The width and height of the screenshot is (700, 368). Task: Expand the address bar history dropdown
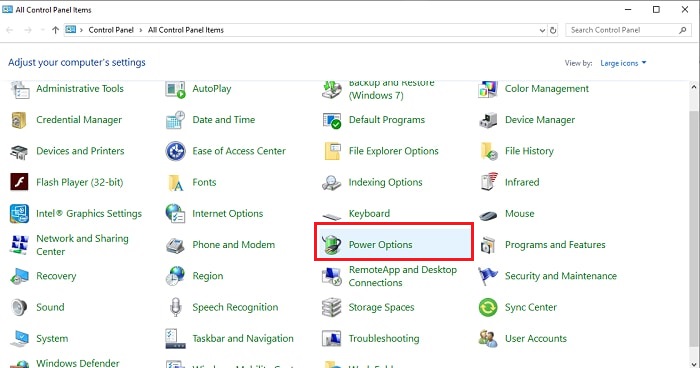click(x=542, y=30)
